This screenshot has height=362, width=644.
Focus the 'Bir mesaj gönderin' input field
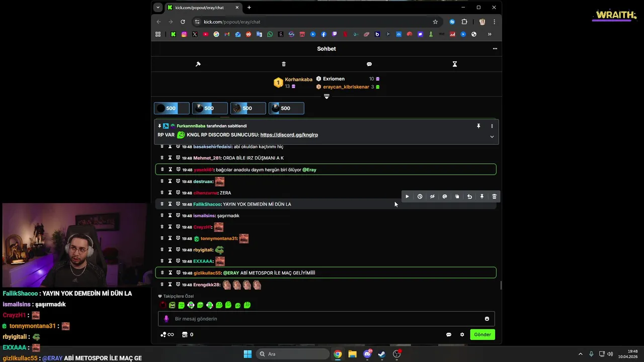pos(327,319)
